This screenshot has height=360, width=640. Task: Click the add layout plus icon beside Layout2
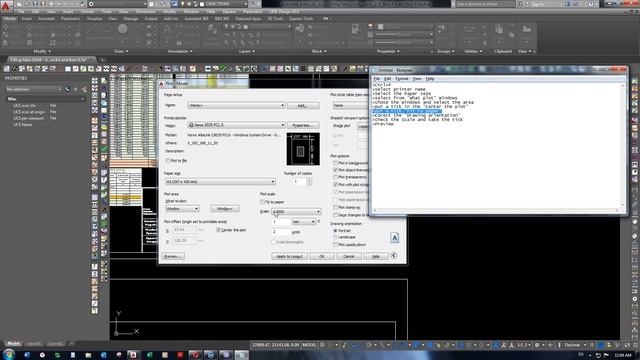tap(71, 344)
